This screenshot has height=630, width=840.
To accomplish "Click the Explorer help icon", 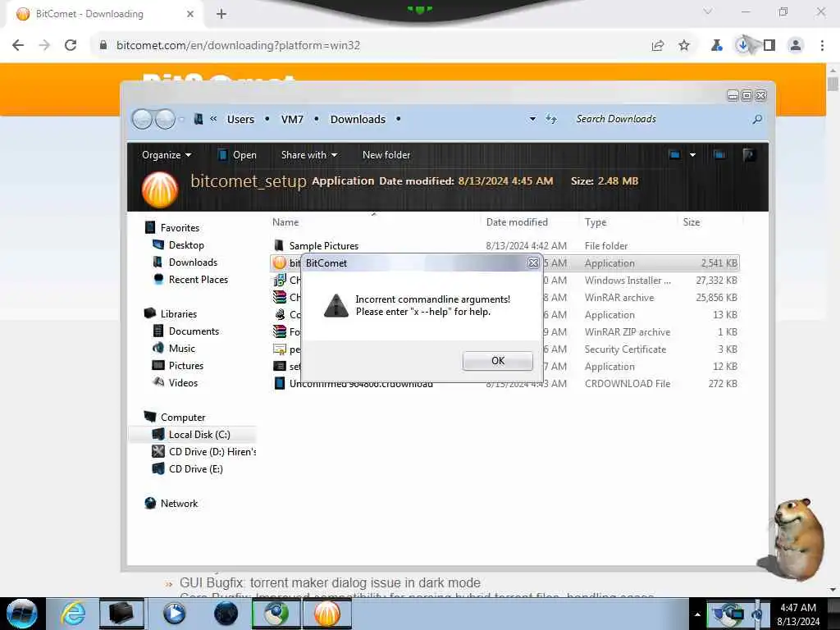I will 749,155.
